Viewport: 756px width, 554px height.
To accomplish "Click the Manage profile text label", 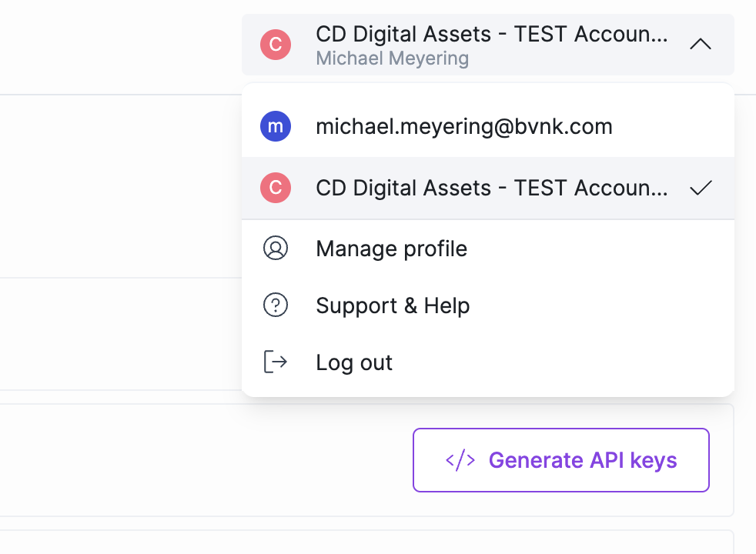I will [x=392, y=249].
